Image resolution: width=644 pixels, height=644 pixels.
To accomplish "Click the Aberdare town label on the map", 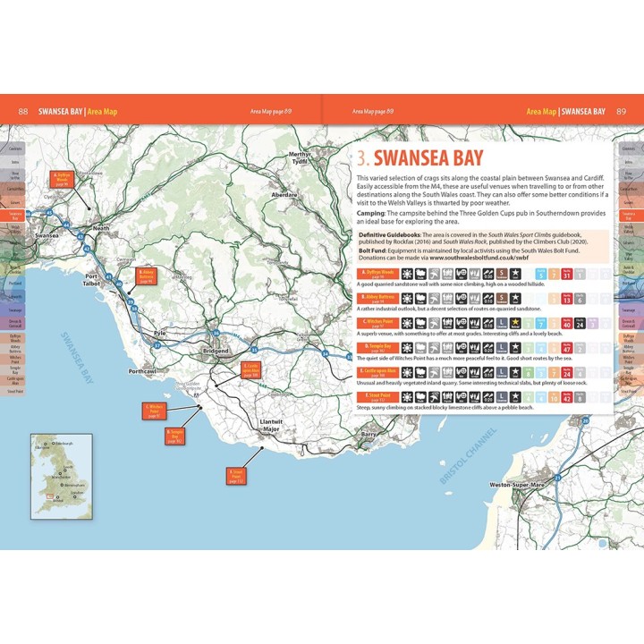I will [x=284, y=195].
